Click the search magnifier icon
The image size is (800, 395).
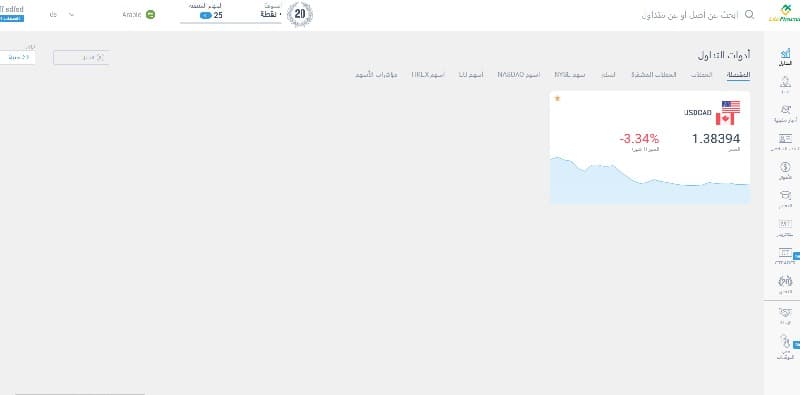coord(749,14)
